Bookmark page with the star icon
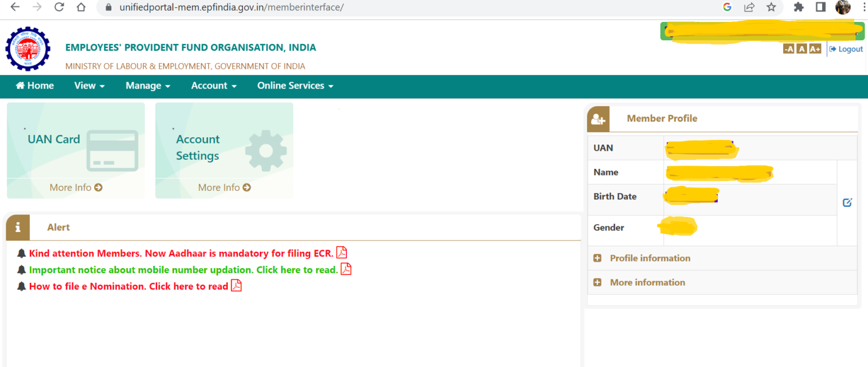 click(x=771, y=7)
